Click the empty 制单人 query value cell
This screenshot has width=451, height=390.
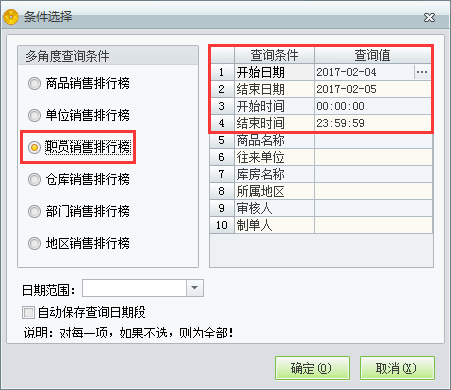click(373, 225)
